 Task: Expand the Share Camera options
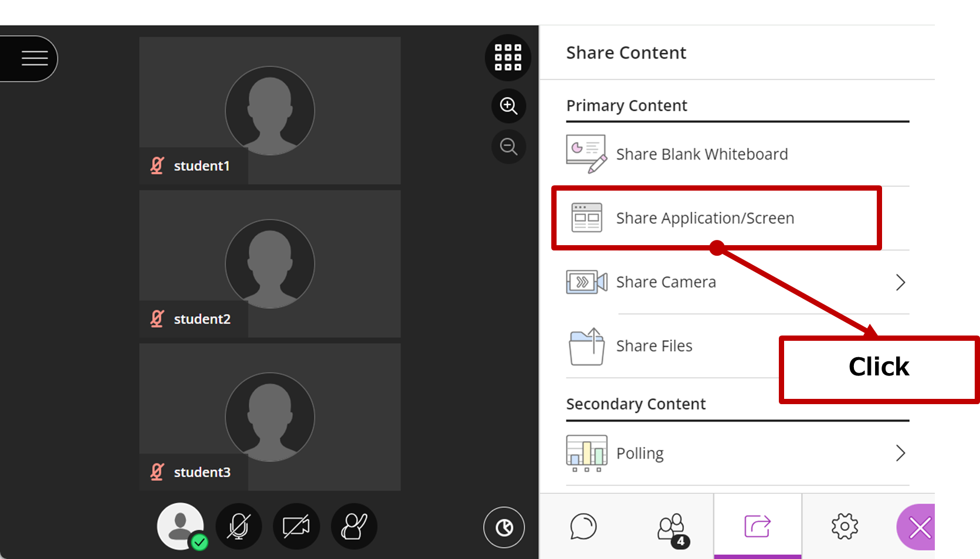point(901,282)
